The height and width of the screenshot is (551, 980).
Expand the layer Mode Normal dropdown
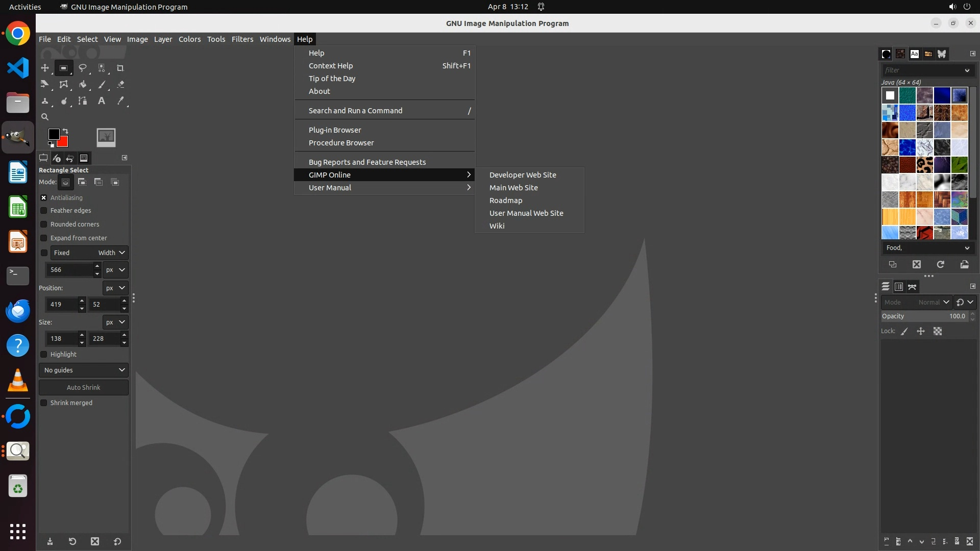coord(916,303)
